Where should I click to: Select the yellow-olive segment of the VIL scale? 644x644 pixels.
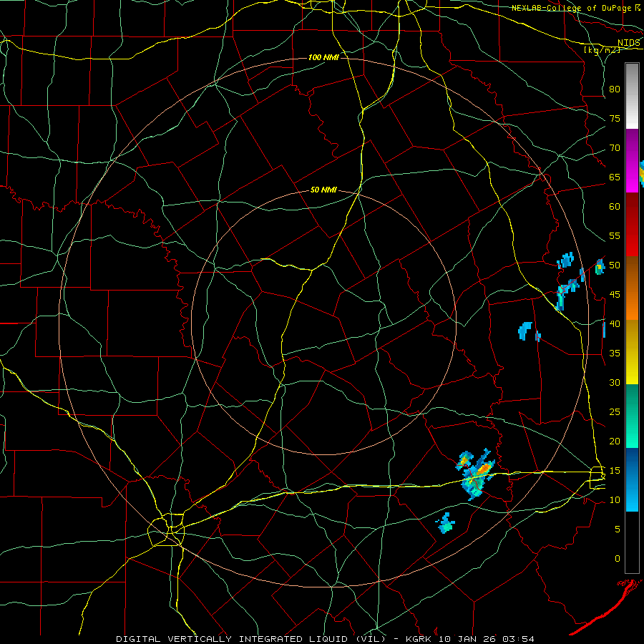tap(632, 352)
